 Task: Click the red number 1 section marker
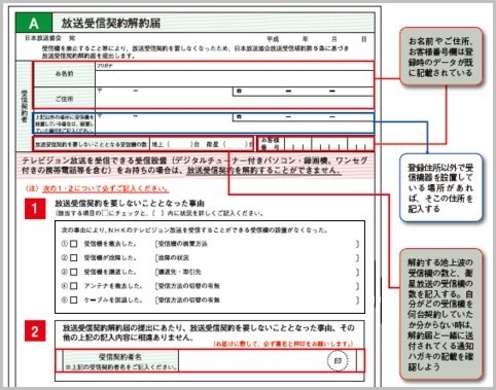35,209
